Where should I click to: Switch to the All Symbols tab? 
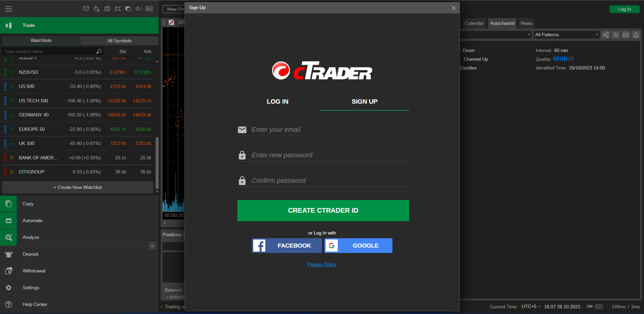tap(119, 41)
